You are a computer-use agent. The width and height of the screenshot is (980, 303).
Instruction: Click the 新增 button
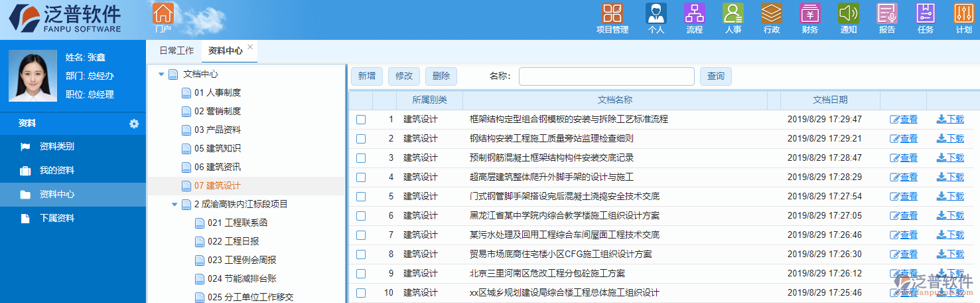pos(367,76)
